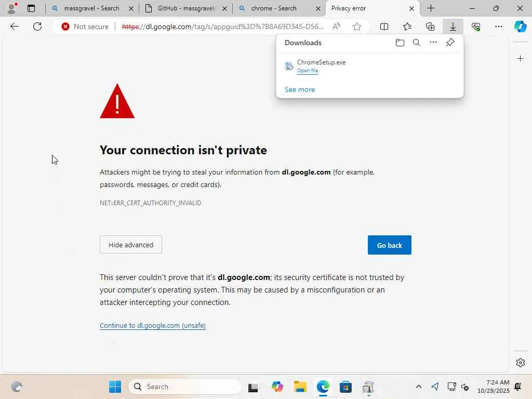This screenshot has width=532, height=399.
Task: Show hidden system tray icons
Action: (418, 387)
